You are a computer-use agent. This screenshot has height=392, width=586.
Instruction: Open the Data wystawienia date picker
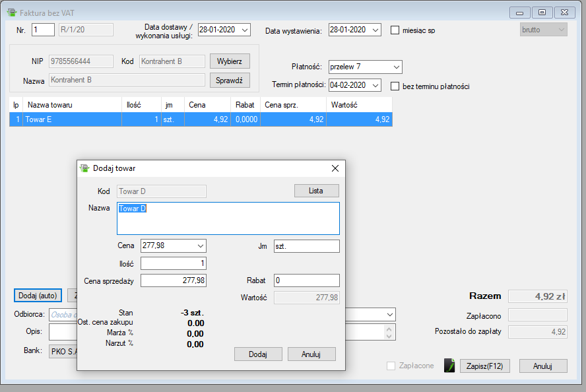tap(375, 30)
